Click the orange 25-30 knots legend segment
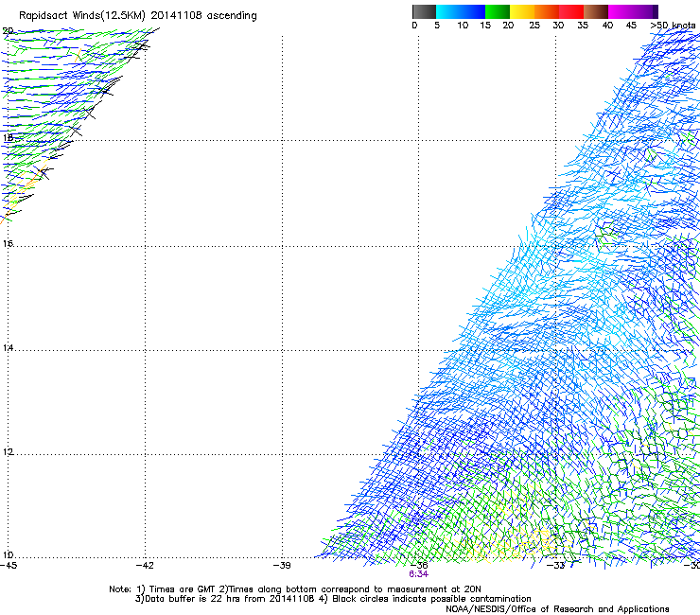The height and width of the screenshot is (615, 700). pos(547,11)
